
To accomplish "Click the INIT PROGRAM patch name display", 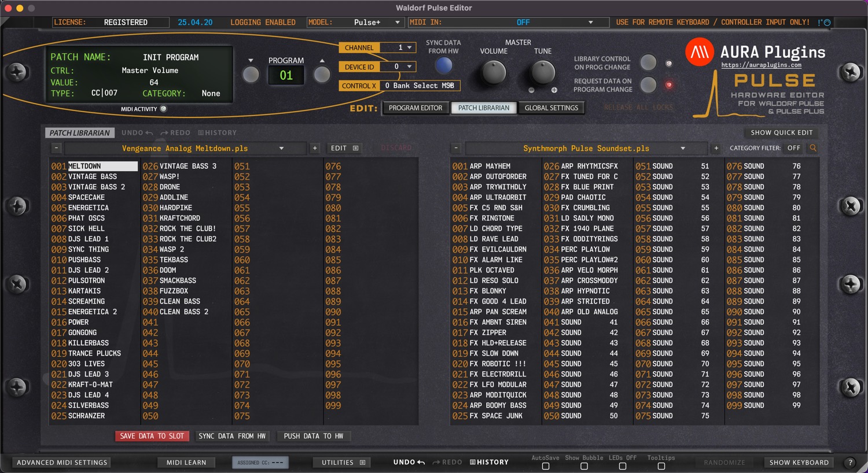I will point(171,57).
